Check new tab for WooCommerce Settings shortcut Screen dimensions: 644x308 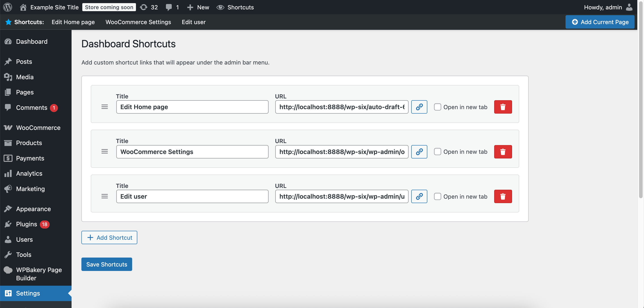point(437,152)
